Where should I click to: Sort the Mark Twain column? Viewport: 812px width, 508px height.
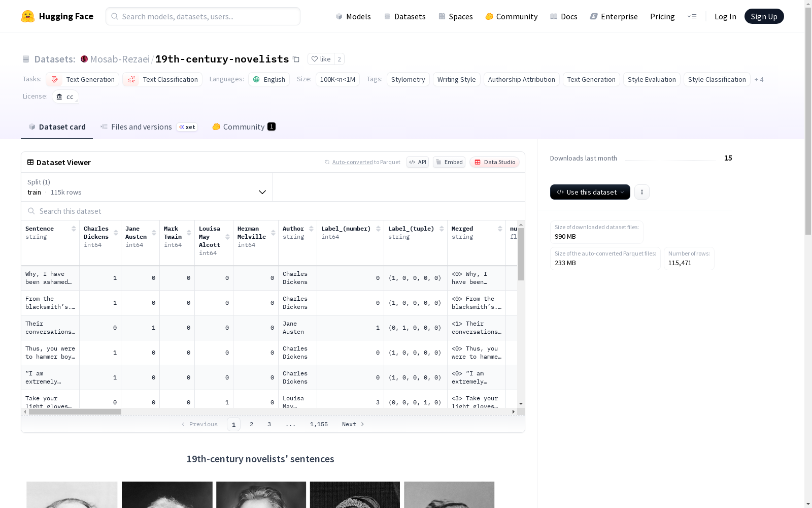pyautogui.click(x=189, y=233)
